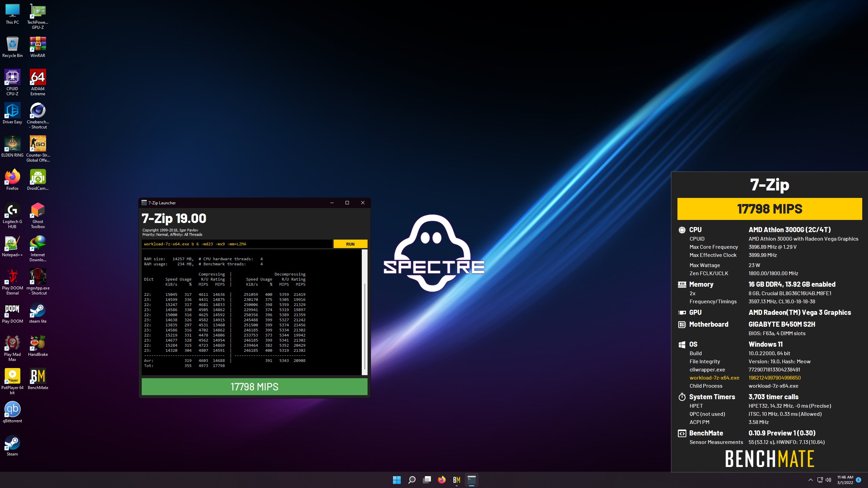Open network settings tray icon
This screenshot has width=868, height=488.
point(820,480)
